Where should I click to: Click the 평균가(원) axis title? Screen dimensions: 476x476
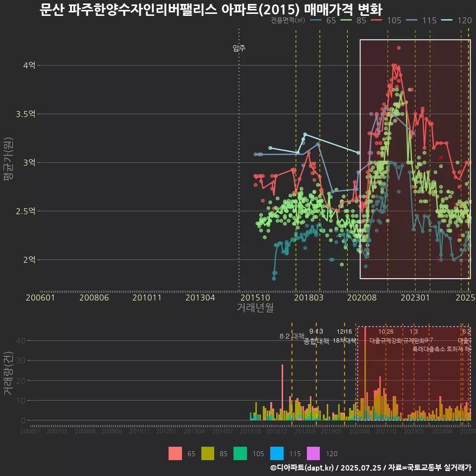point(8,159)
